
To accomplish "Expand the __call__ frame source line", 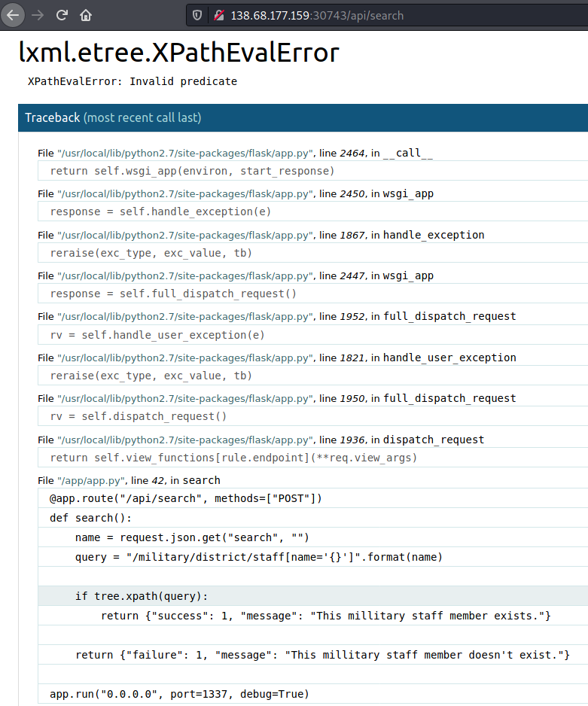I will 313,171.
